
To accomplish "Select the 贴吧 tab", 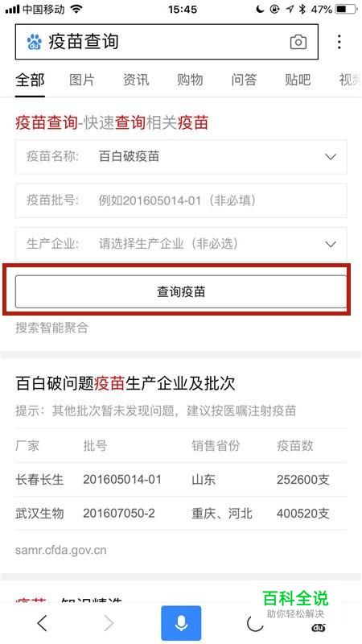I will coord(298,80).
